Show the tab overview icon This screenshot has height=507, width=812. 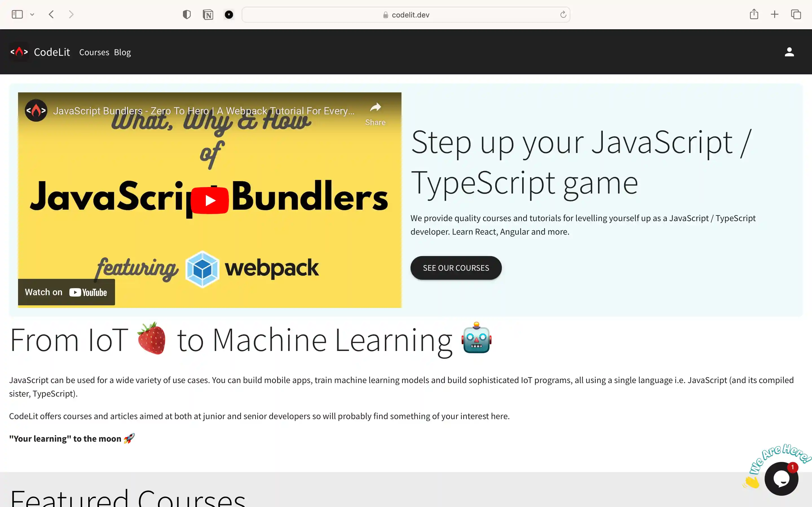click(796, 14)
